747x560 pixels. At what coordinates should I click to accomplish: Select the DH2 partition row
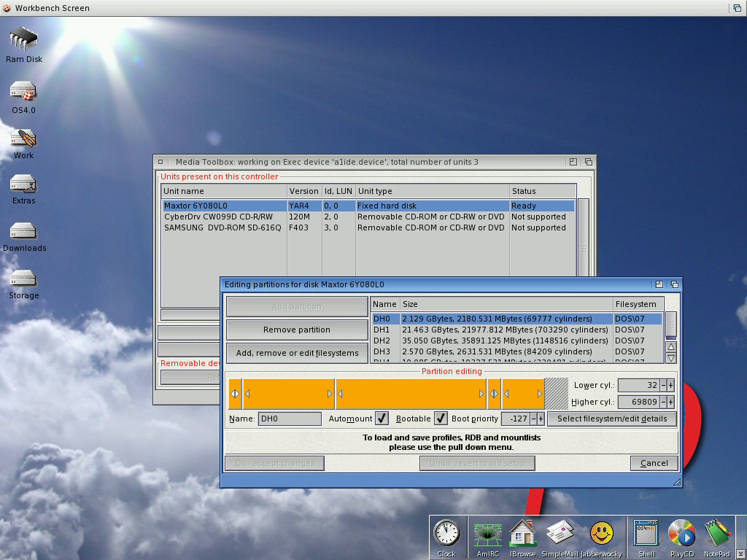pos(516,341)
